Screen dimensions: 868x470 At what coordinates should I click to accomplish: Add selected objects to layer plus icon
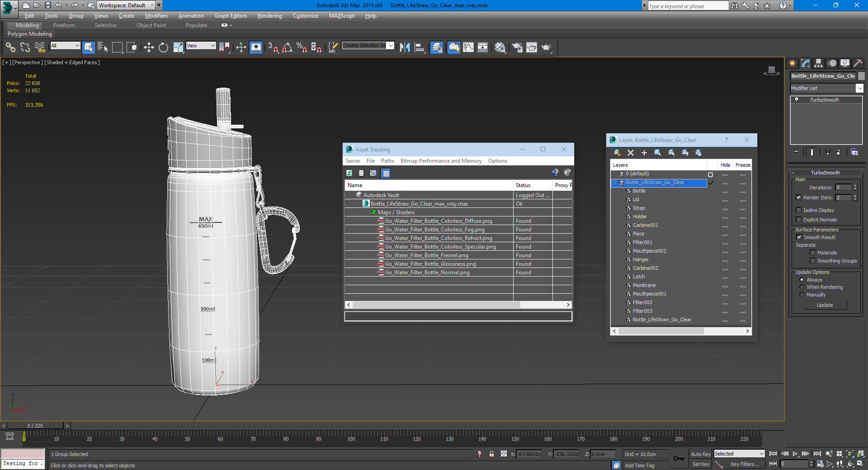644,153
